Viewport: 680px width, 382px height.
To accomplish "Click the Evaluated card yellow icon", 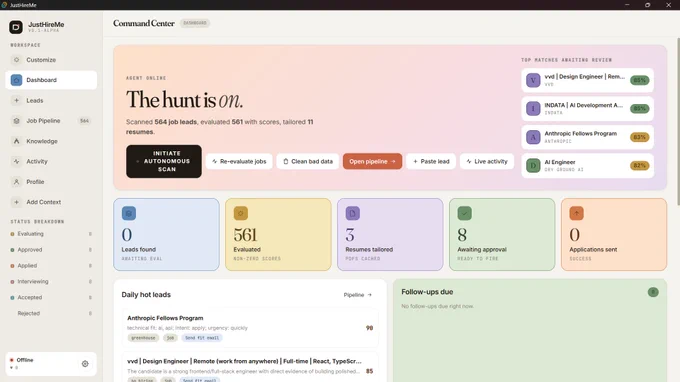I will (x=241, y=213).
